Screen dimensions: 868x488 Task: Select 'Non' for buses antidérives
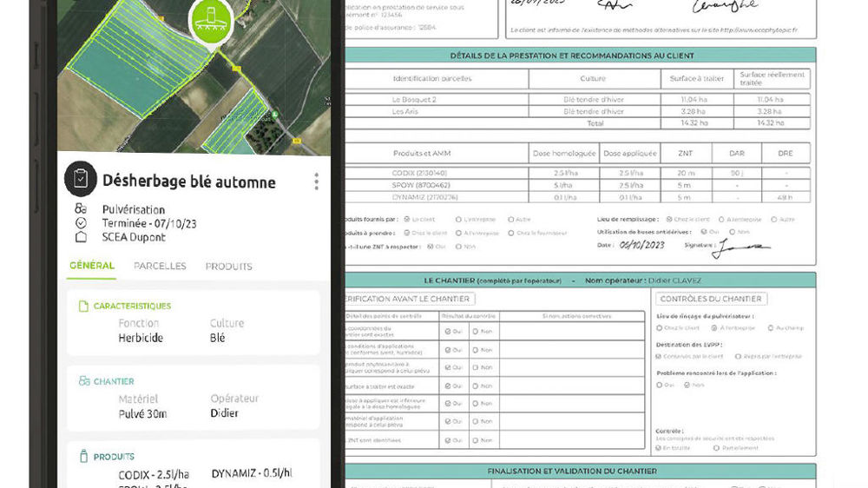click(x=732, y=232)
